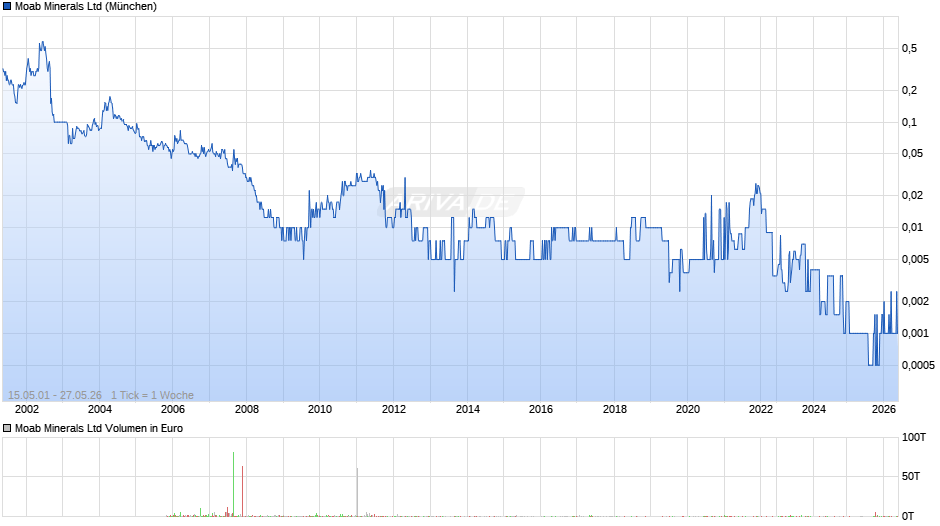The height and width of the screenshot is (526, 940).
Task: Click the date range '15.05.01 - 27.05.26'
Action: coord(55,395)
